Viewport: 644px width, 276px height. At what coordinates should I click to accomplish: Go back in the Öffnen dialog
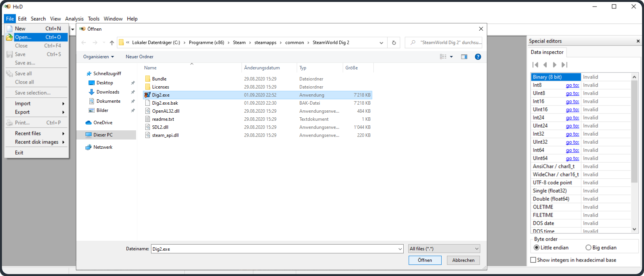click(x=84, y=43)
